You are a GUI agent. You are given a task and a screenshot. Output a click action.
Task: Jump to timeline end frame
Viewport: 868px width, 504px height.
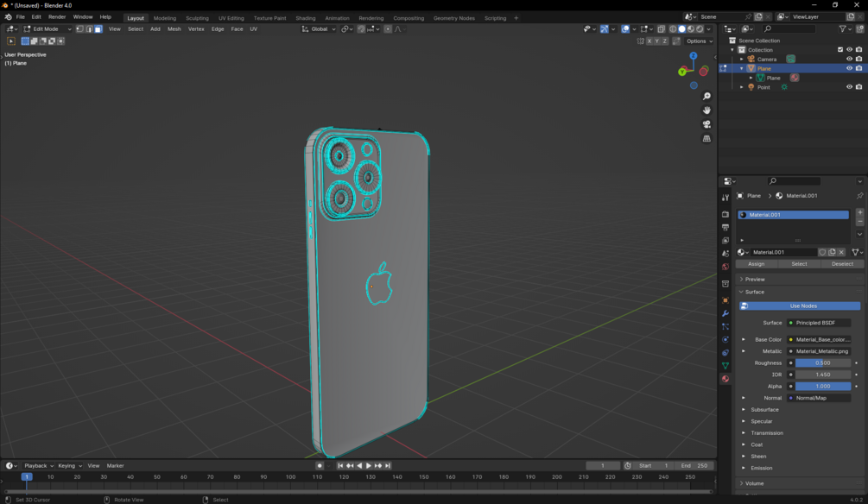tap(388, 466)
